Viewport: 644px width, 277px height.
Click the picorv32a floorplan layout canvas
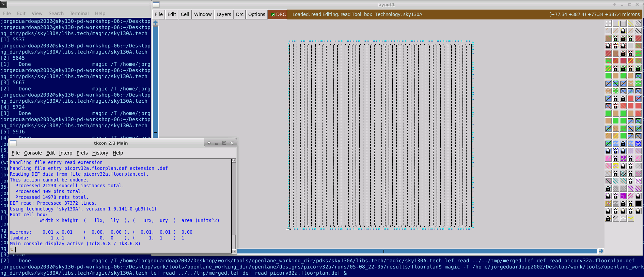click(381, 135)
